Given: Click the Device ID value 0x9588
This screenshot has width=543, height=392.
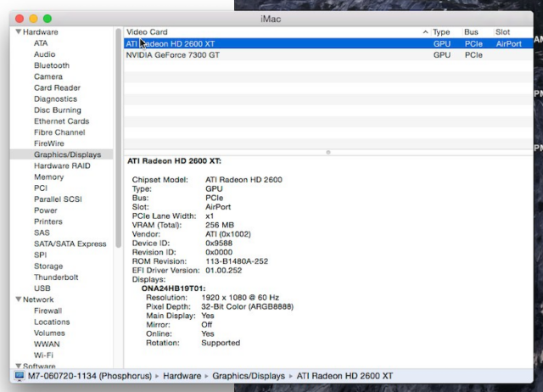Looking at the screenshot, I should click(219, 244).
